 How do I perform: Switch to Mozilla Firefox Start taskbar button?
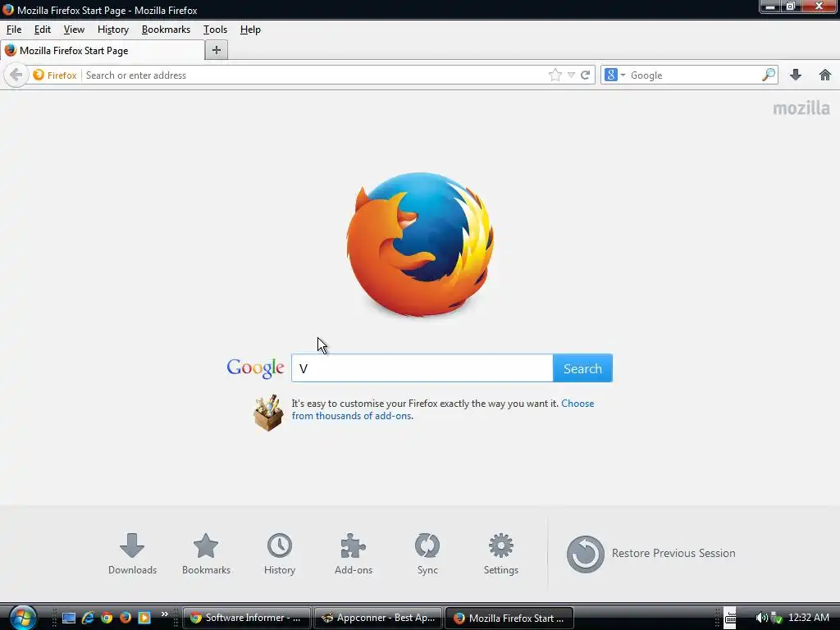coord(509,618)
